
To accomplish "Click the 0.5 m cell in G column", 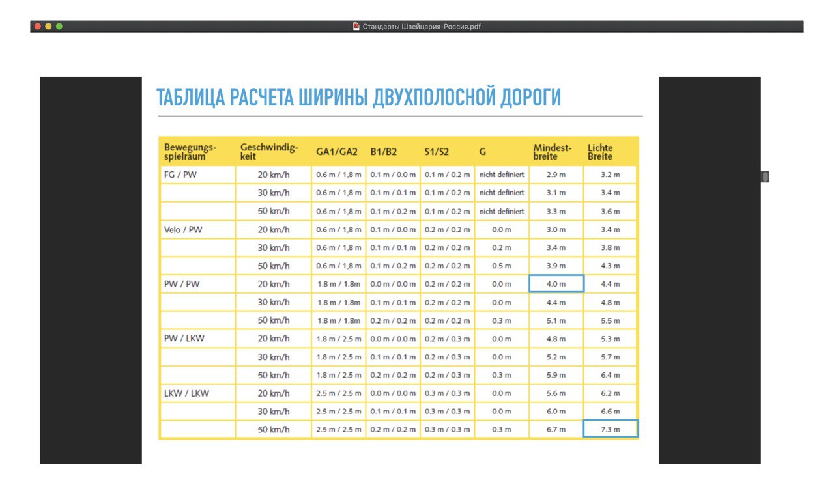I will tap(502, 266).
